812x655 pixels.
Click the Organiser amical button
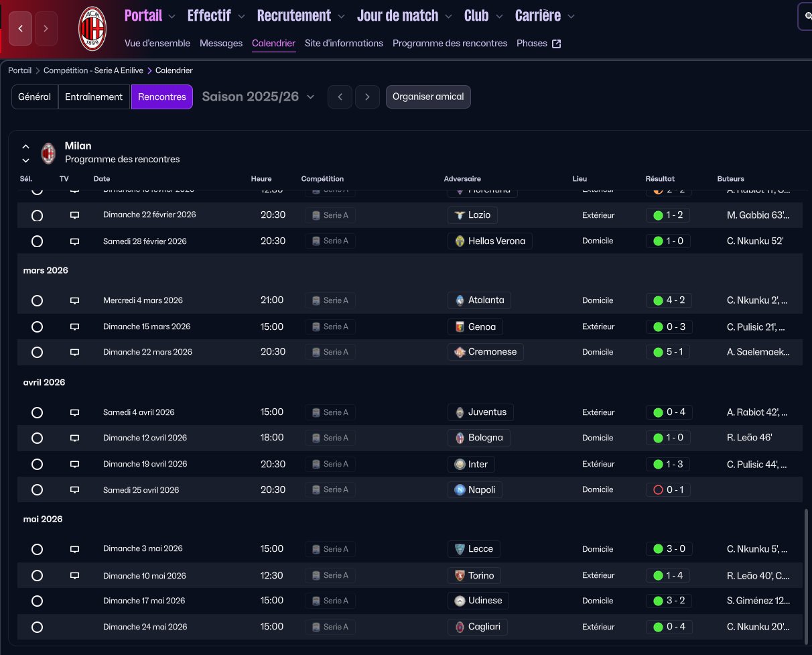coord(428,97)
